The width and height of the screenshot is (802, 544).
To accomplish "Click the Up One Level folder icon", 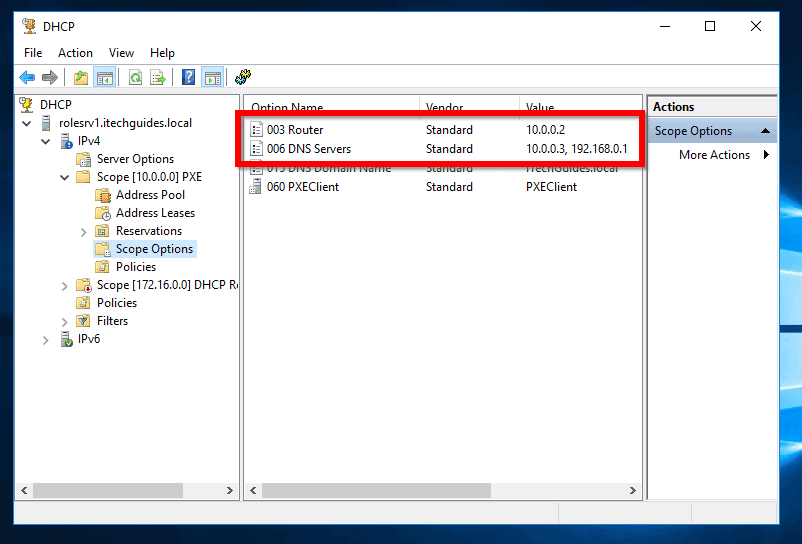I will coord(81,78).
